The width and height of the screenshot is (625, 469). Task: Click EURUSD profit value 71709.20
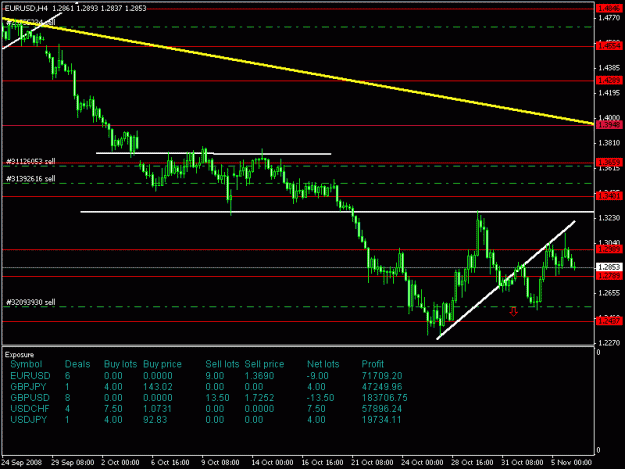point(382,376)
